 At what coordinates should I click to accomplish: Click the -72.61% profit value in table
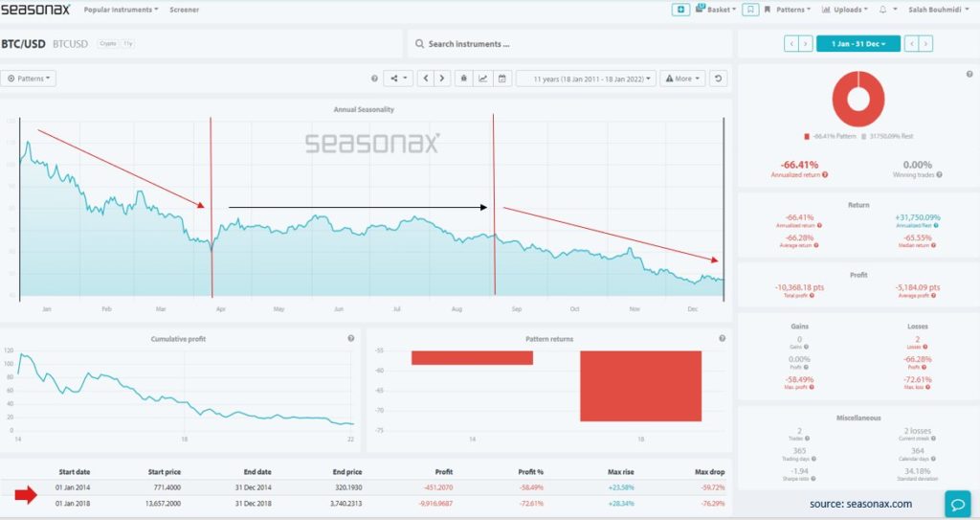[531, 504]
